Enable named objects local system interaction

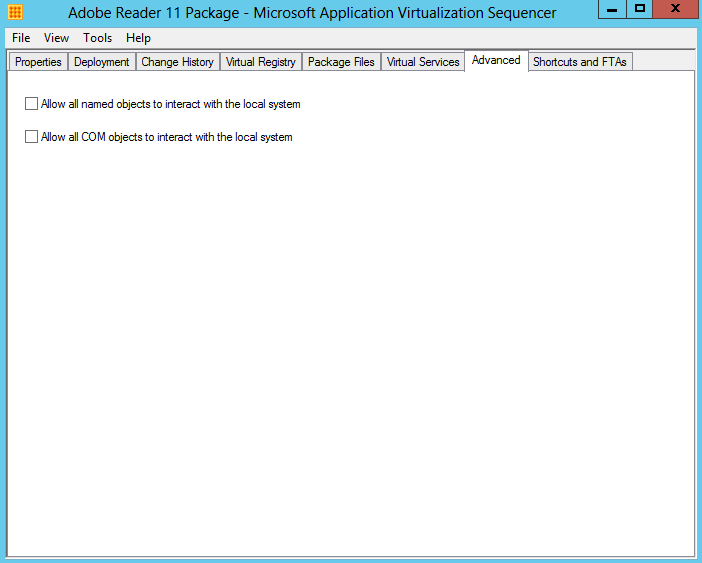tap(31, 104)
